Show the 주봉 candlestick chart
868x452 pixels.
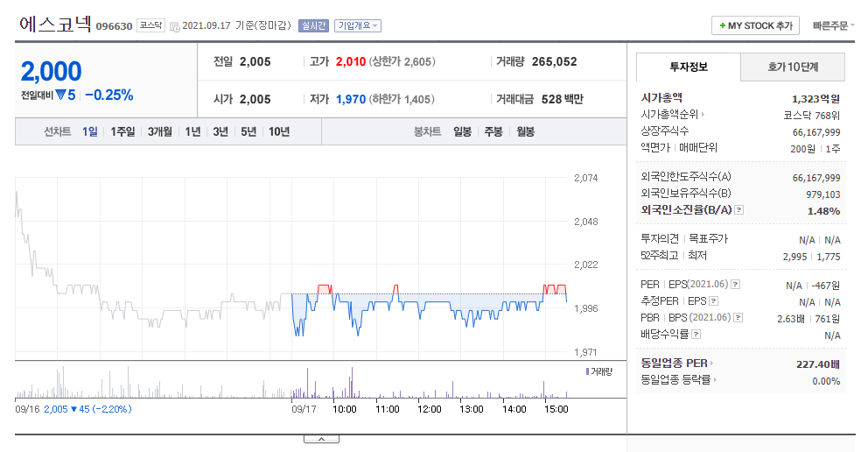[493, 131]
